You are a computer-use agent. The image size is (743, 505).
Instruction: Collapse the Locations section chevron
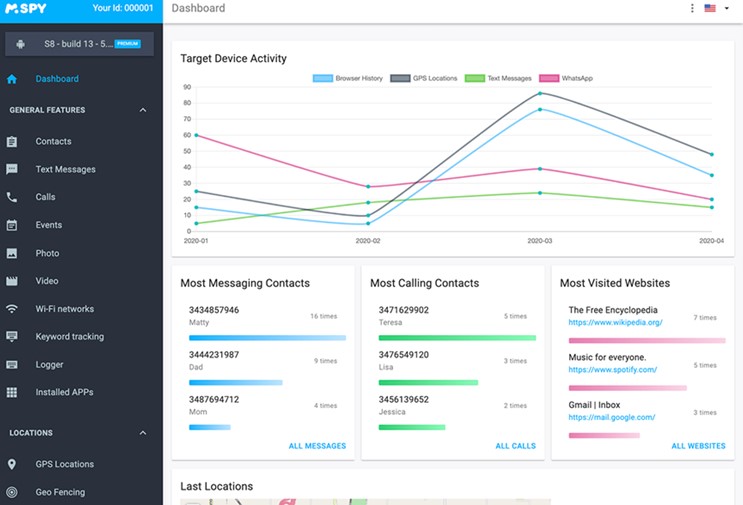click(x=143, y=433)
